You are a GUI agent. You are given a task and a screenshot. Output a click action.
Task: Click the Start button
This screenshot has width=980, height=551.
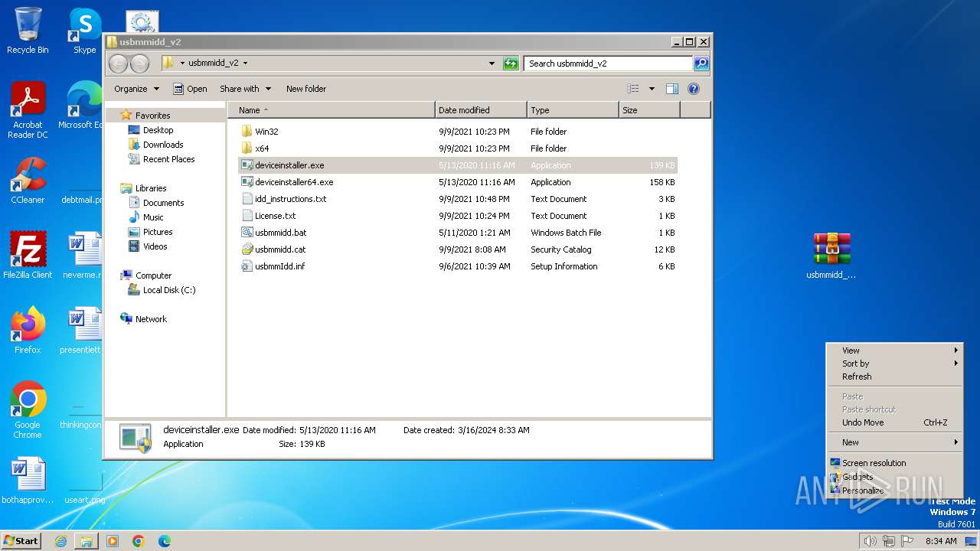click(21, 541)
